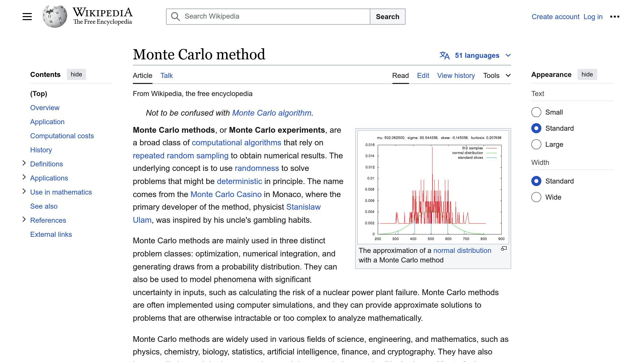Click the History contents item

click(x=41, y=149)
